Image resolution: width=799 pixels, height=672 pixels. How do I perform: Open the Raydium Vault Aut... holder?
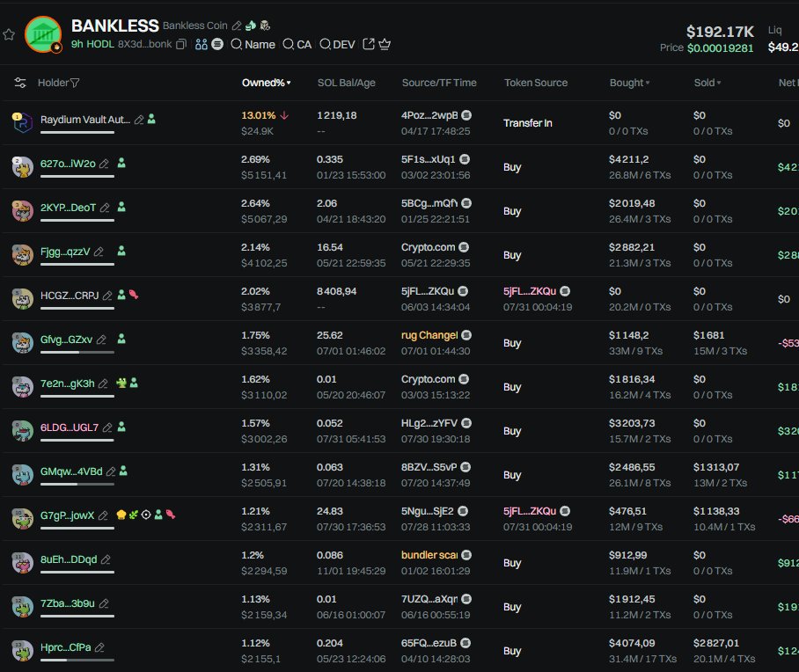coord(85,120)
